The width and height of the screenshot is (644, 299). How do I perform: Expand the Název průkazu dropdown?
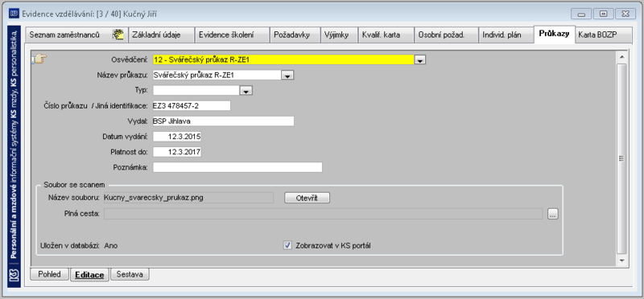(287, 75)
